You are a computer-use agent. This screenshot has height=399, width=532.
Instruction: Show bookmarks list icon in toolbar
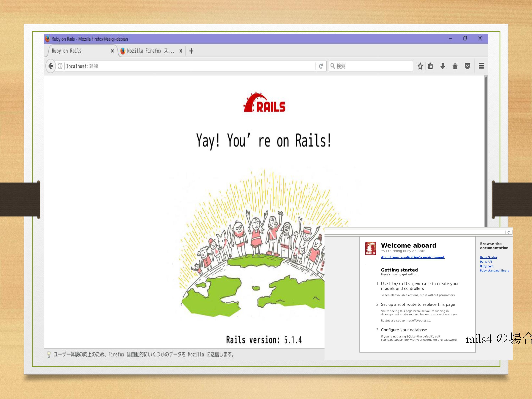click(431, 66)
